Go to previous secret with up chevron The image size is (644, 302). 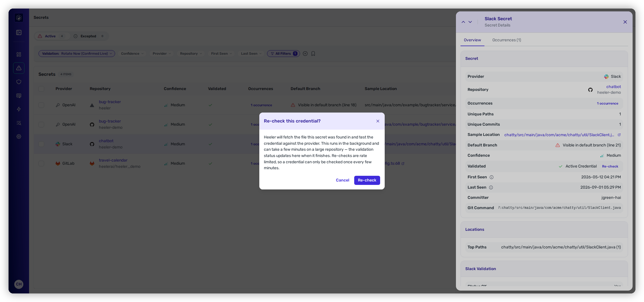[463, 22]
